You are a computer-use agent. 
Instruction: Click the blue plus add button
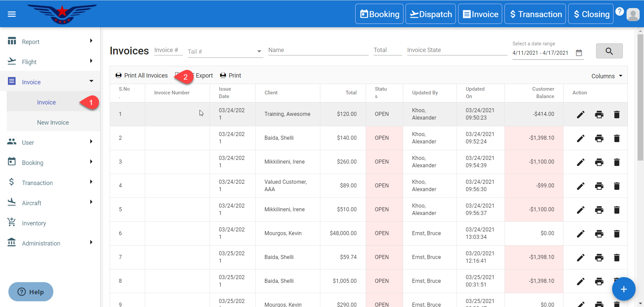(x=624, y=289)
